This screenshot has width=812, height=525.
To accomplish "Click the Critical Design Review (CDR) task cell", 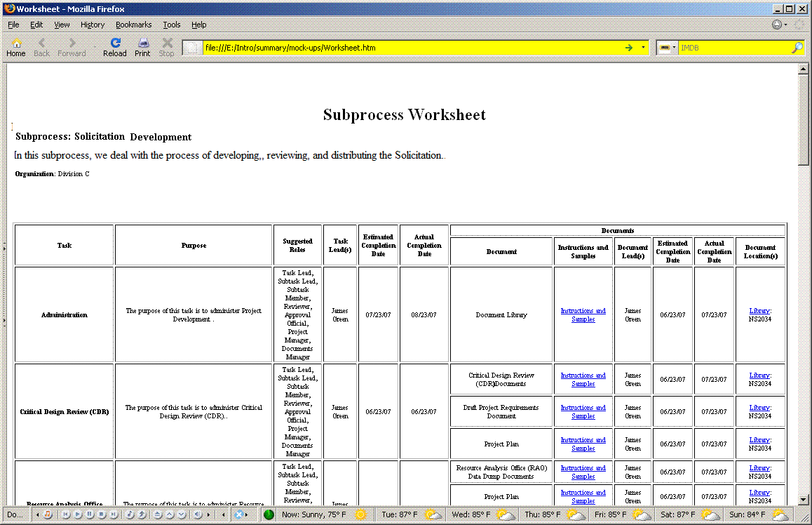I will 65,411.
